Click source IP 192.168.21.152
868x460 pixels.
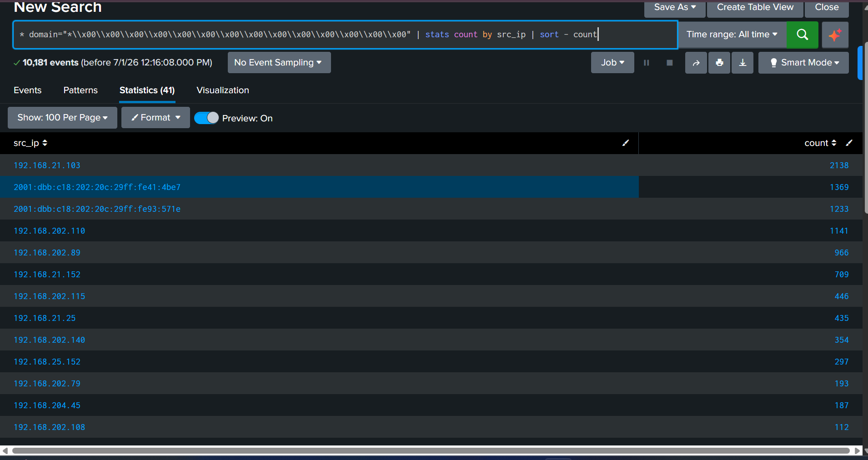point(47,275)
